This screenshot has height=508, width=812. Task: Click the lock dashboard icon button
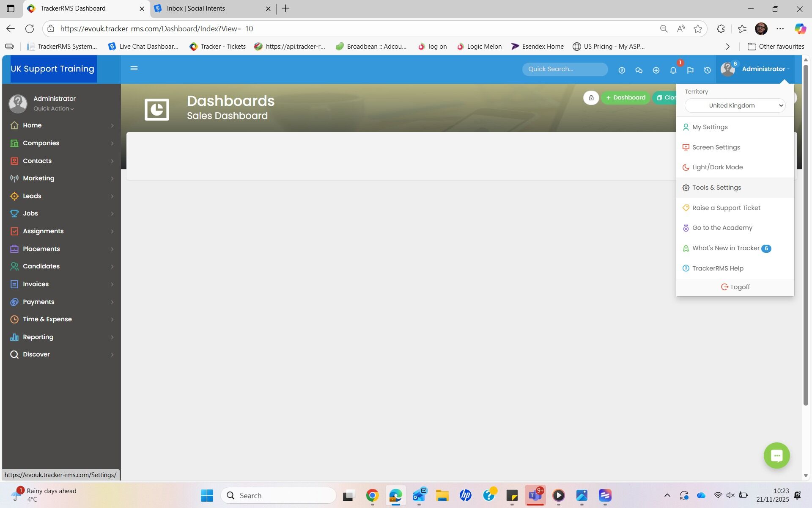pos(591,98)
